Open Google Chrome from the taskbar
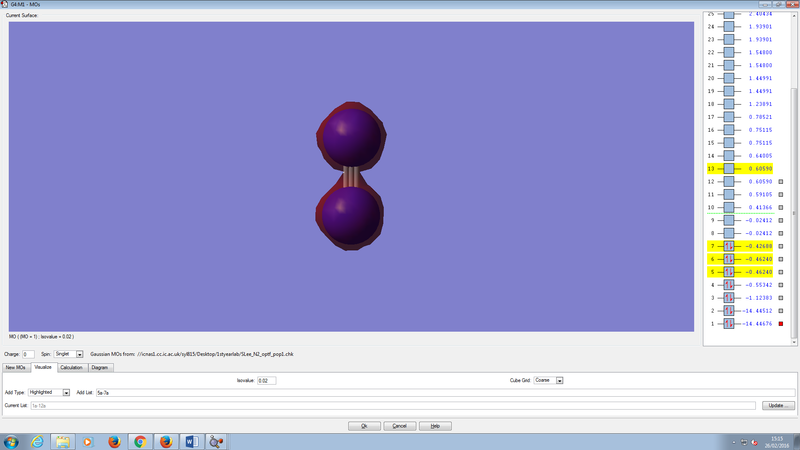 tap(140, 441)
